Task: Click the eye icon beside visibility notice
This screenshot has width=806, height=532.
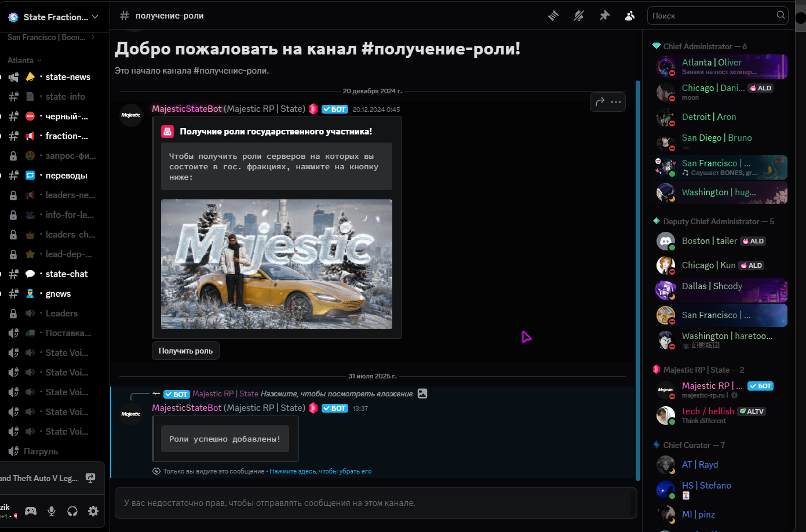Action: coord(156,471)
